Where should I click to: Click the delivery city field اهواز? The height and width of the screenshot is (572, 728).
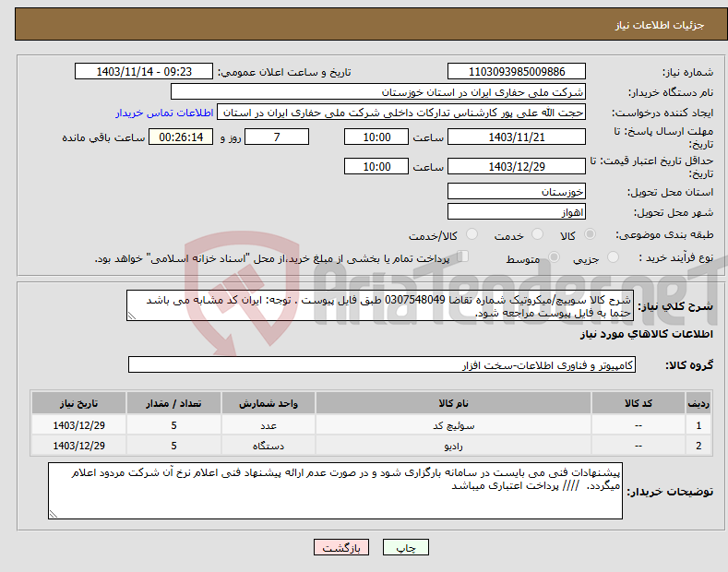point(517,211)
